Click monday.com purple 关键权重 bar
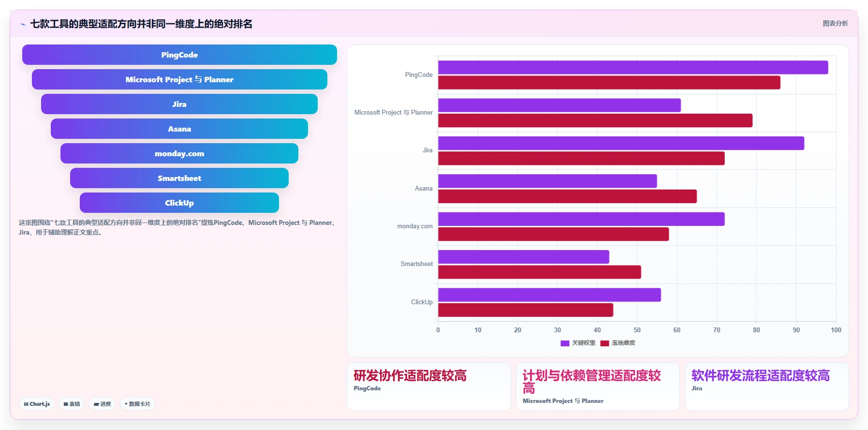868x430 pixels. (581, 219)
